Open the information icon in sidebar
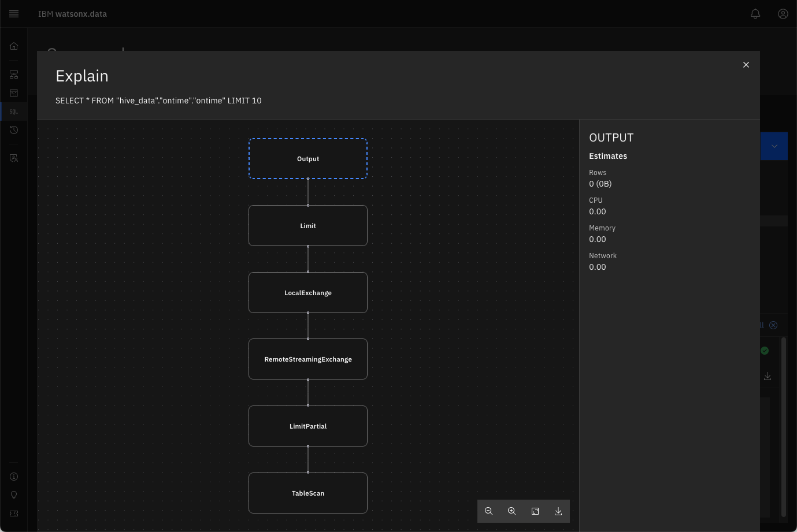Image resolution: width=797 pixels, height=532 pixels. [14, 477]
